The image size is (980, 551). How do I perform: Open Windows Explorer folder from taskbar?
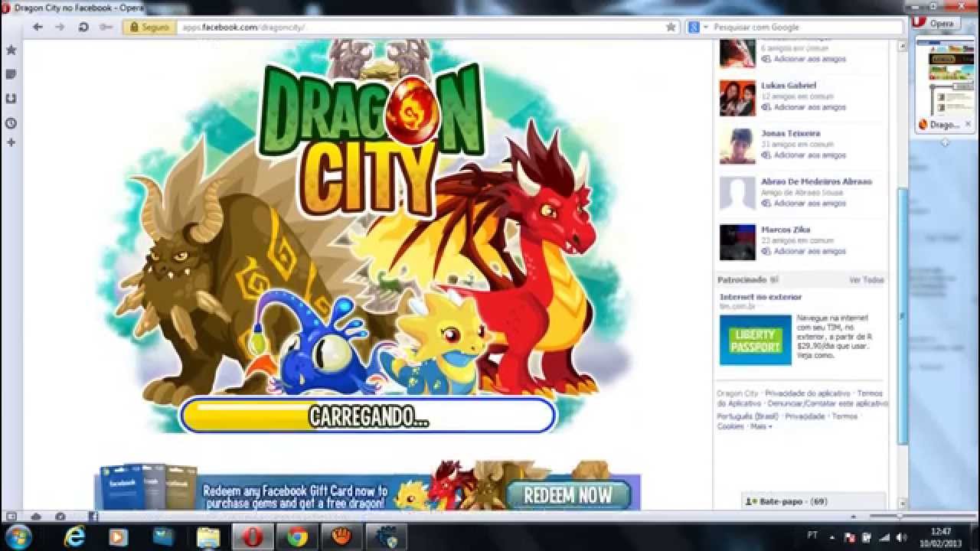pos(208,537)
